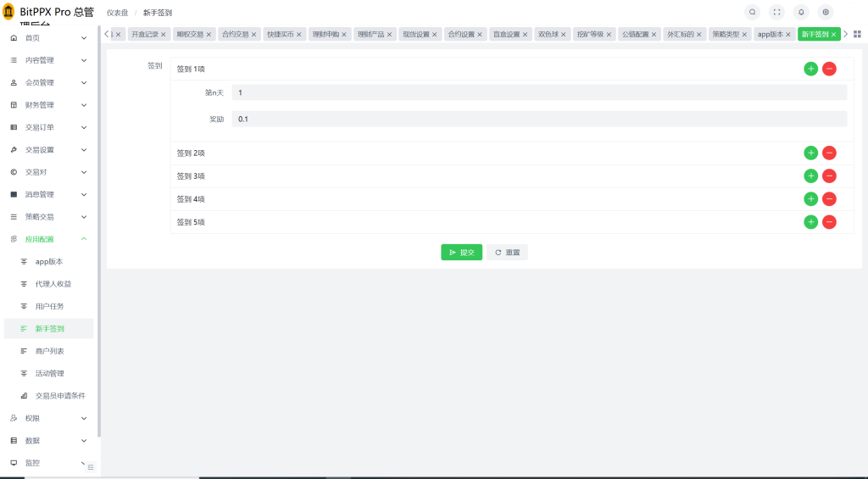The width and height of the screenshot is (868, 479).
Task: Add item after 签到 3项 with green plus
Action: tap(811, 176)
